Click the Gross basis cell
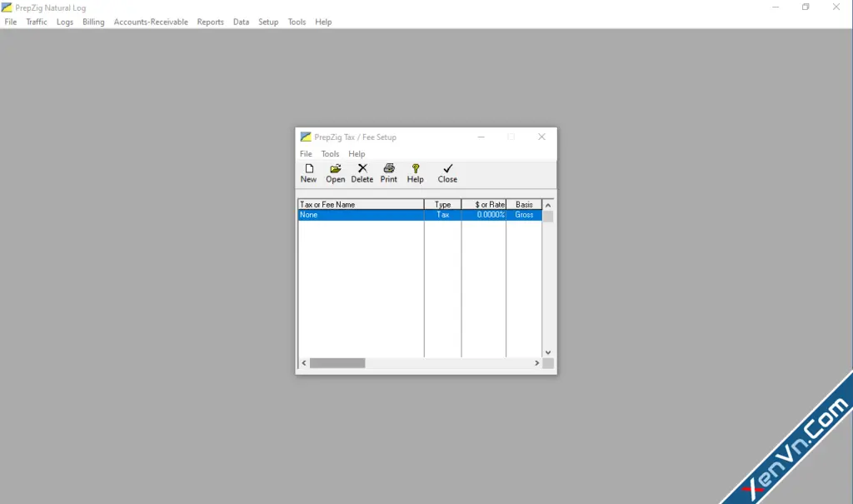853x504 pixels. click(x=524, y=215)
